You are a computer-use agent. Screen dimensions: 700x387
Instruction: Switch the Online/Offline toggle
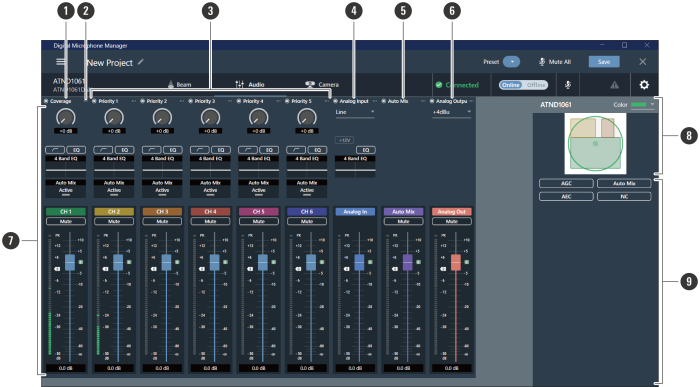523,85
